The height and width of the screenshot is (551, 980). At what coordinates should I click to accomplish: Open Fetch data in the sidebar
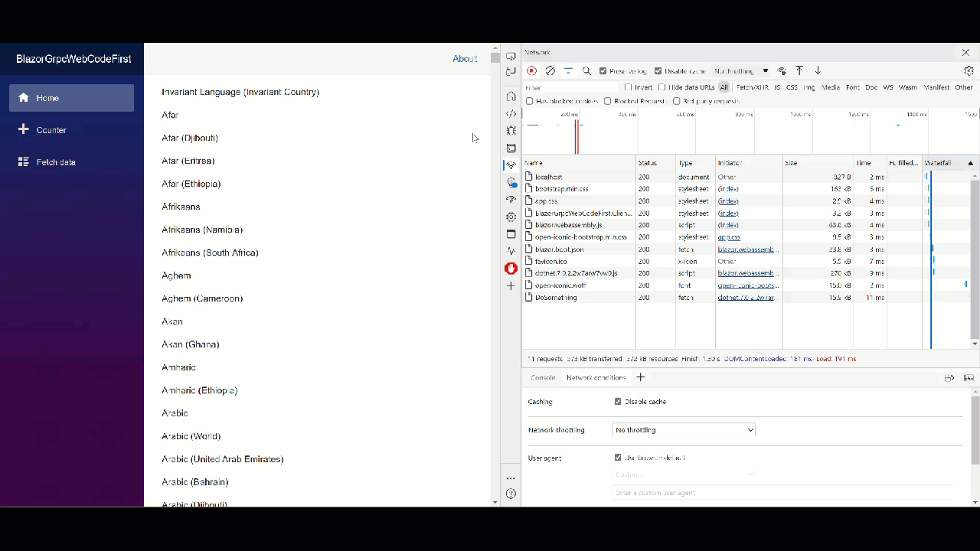click(x=71, y=162)
